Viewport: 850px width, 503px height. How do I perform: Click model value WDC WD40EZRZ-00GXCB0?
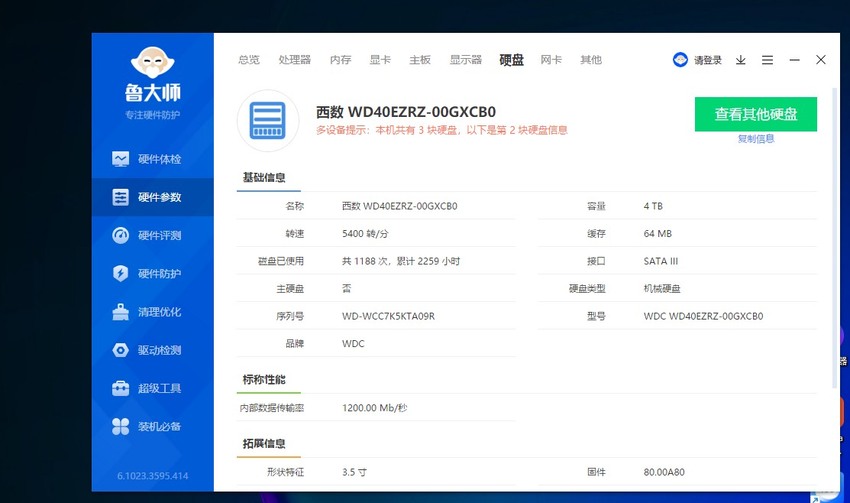click(703, 316)
